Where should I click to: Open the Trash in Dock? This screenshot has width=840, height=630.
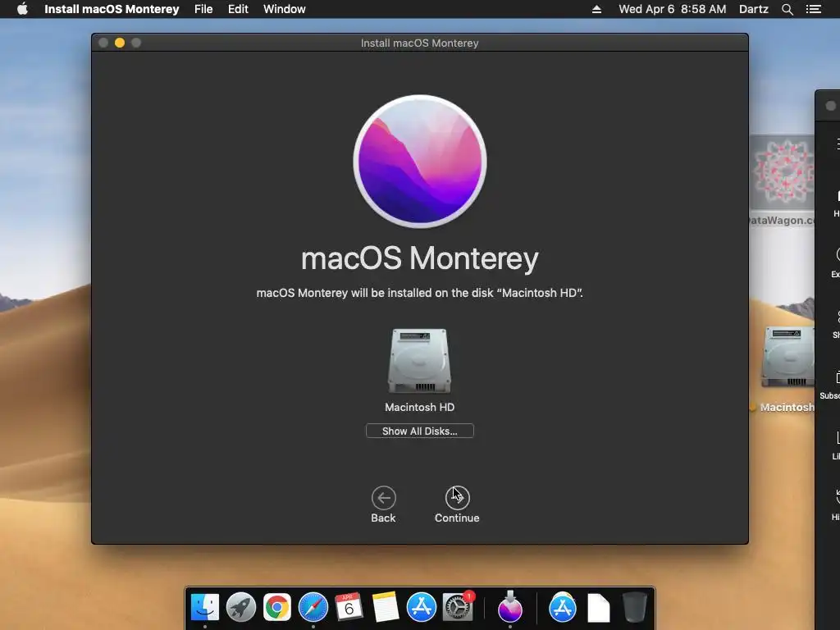pyautogui.click(x=634, y=608)
